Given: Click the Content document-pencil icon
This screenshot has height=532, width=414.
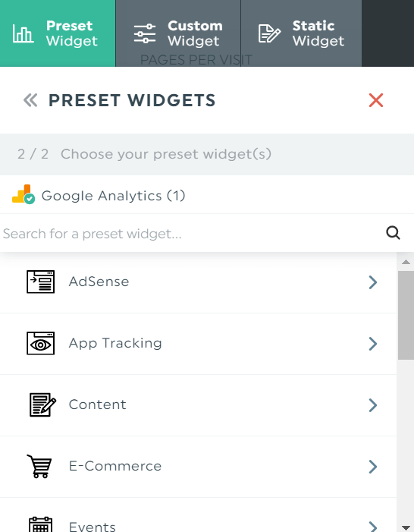Looking at the screenshot, I should (x=42, y=405).
